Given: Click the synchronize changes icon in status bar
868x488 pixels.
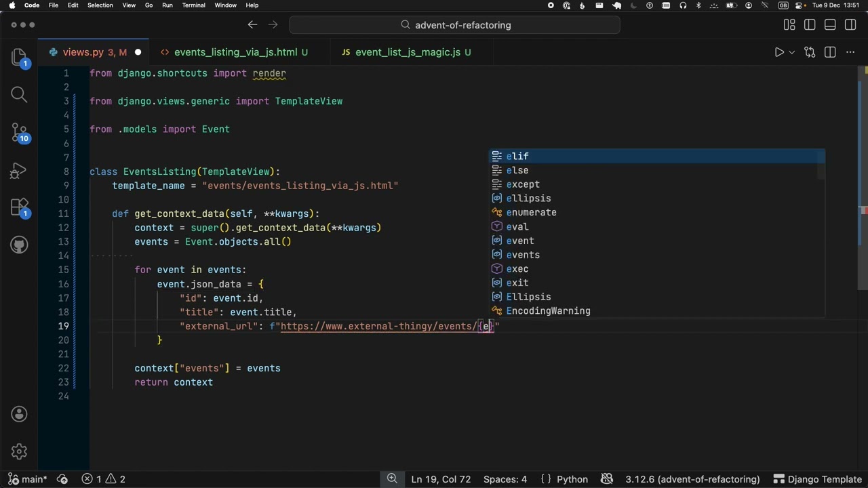Looking at the screenshot, I should click(x=62, y=479).
